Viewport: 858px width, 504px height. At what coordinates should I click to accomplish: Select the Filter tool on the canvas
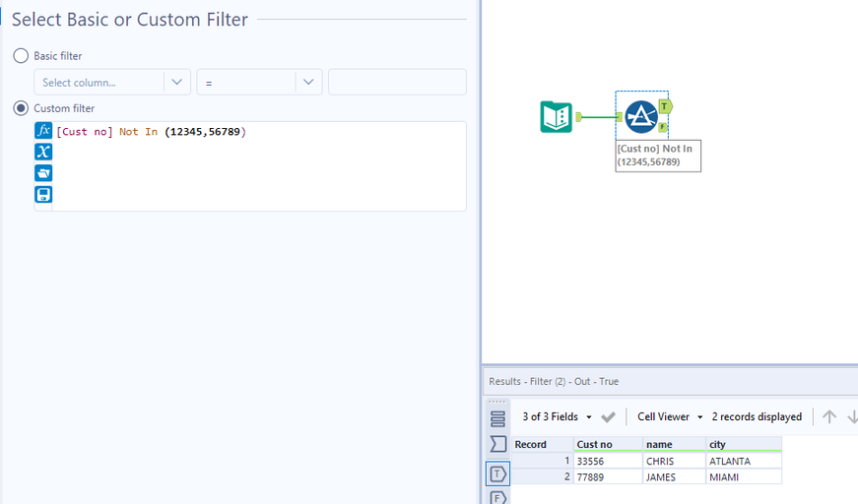pos(640,117)
